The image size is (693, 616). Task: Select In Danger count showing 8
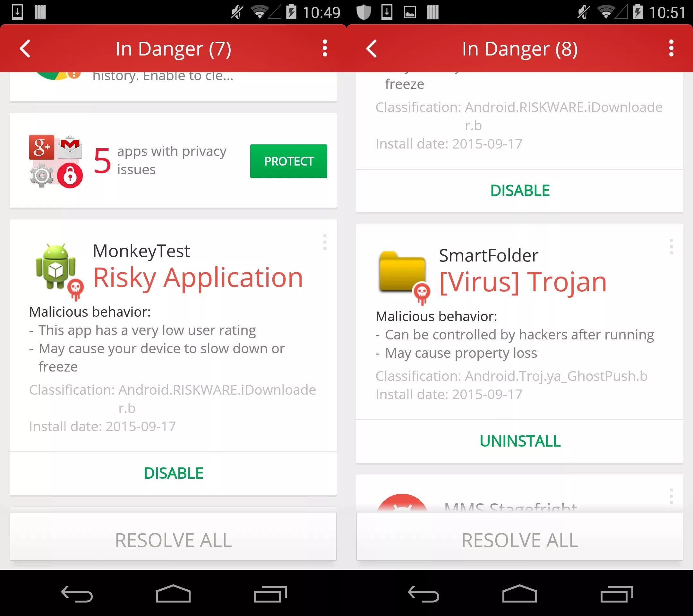pyautogui.click(x=519, y=48)
